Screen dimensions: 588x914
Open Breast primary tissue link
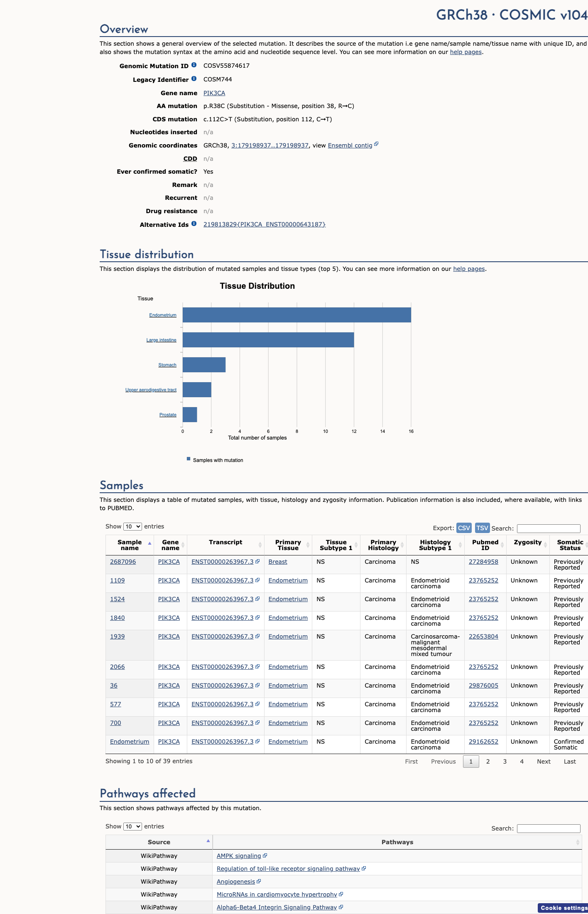(278, 562)
